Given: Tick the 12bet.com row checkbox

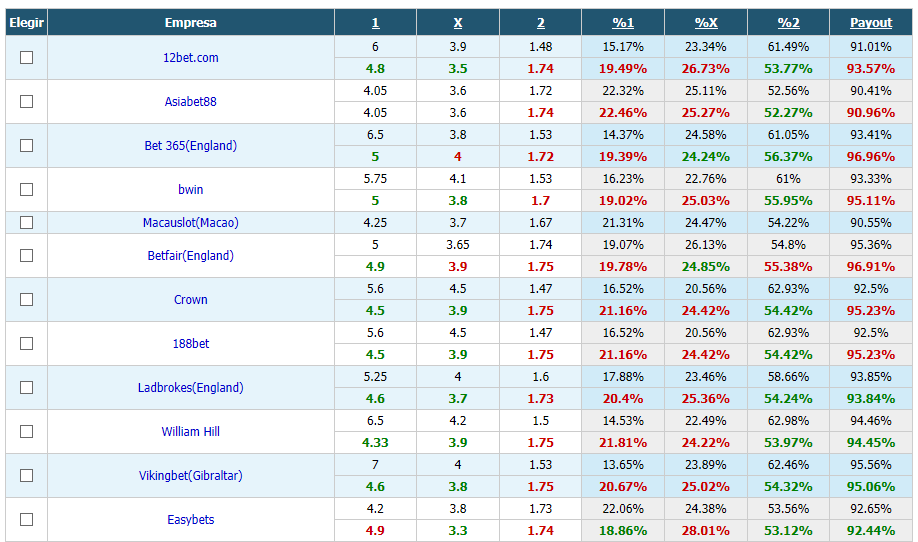Looking at the screenshot, I should click(26, 57).
